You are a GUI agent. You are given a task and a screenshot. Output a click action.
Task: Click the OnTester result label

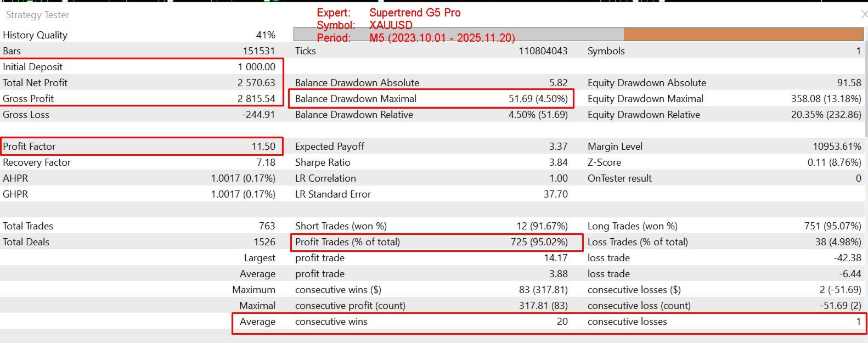619,178
